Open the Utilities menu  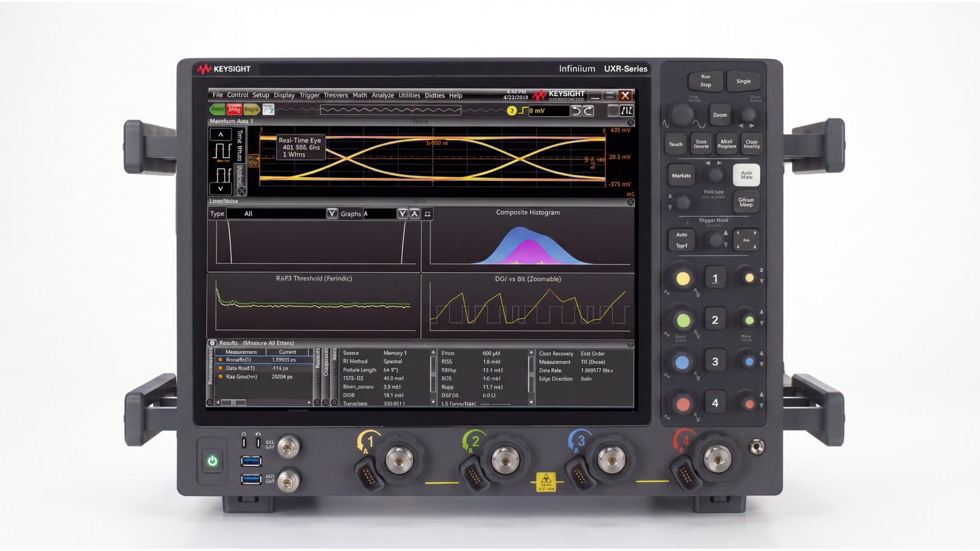[409, 95]
